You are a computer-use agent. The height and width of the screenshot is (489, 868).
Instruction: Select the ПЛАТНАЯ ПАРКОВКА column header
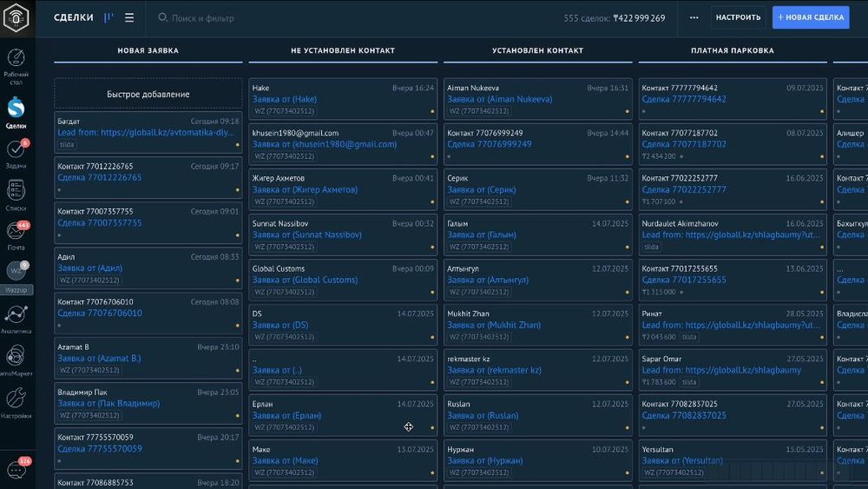point(733,50)
